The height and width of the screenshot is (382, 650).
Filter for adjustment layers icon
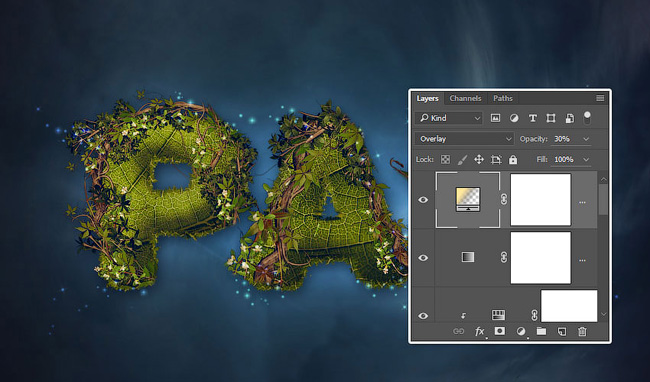click(514, 118)
